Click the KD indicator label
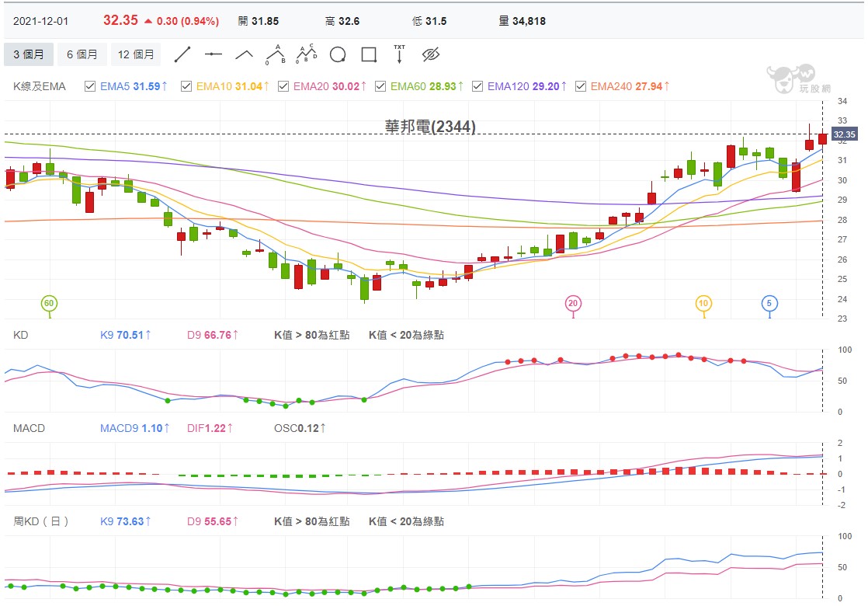Screen dimensions: 868x606 20,335
